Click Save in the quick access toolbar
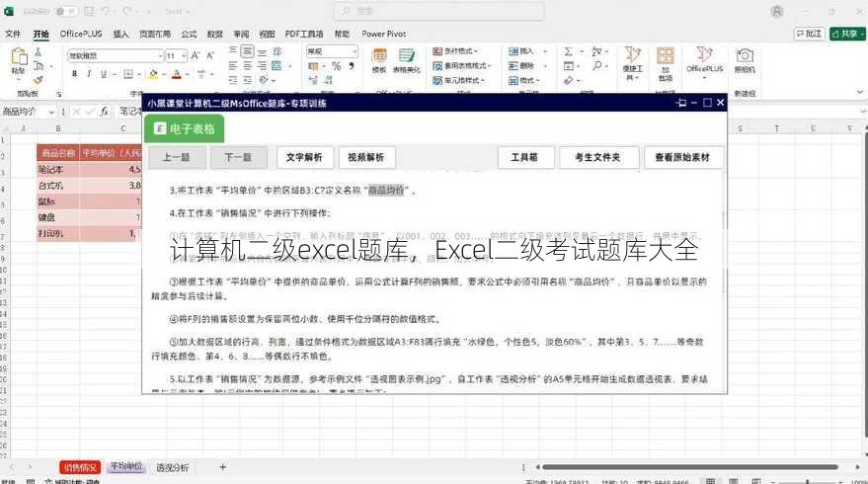This screenshot has height=484, width=868. [89, 11]
